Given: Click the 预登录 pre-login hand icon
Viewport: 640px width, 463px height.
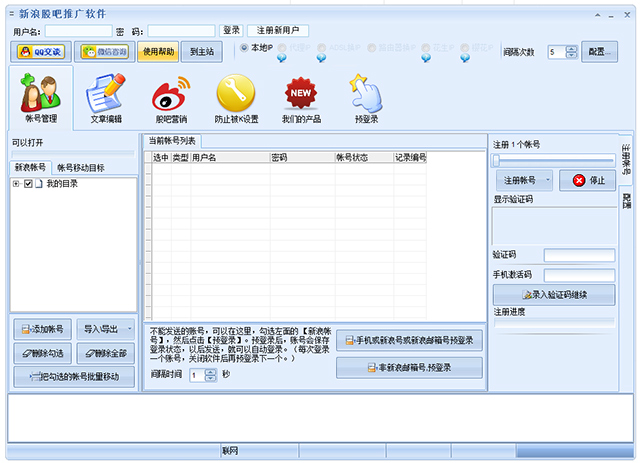Looking at the screenshot, I should (x=366, y=102).
